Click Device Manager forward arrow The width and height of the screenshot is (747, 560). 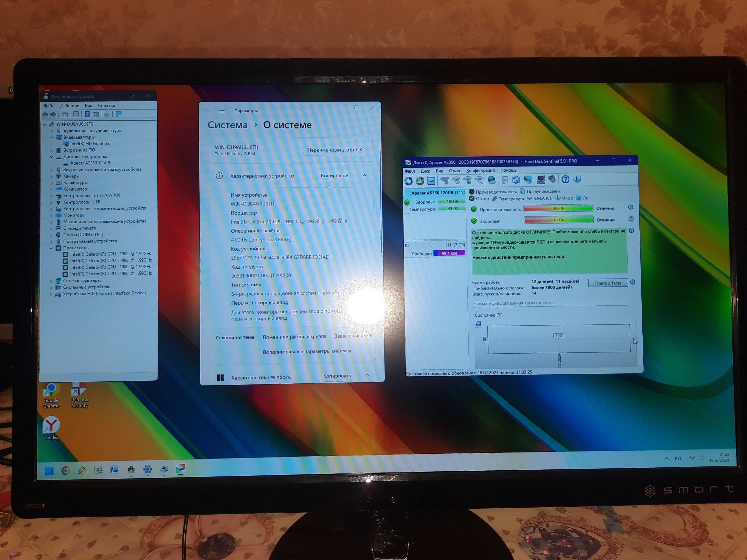click(53, 114)
